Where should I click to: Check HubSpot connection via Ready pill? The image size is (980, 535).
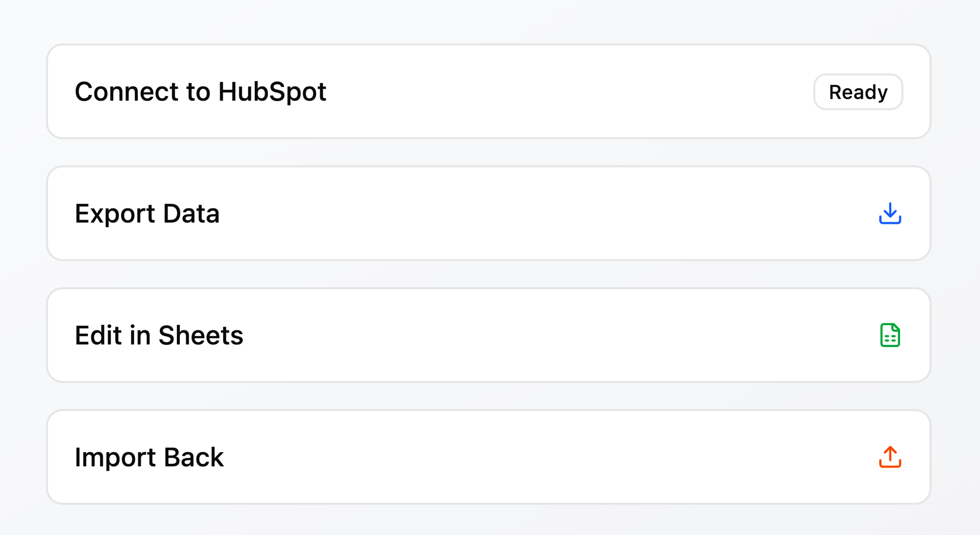pyautogui.click(x=858, y=92)
